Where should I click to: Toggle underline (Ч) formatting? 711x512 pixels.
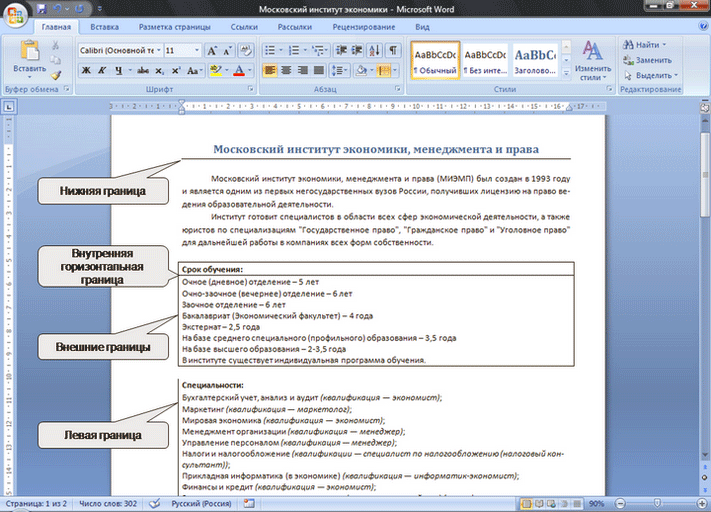118,70
